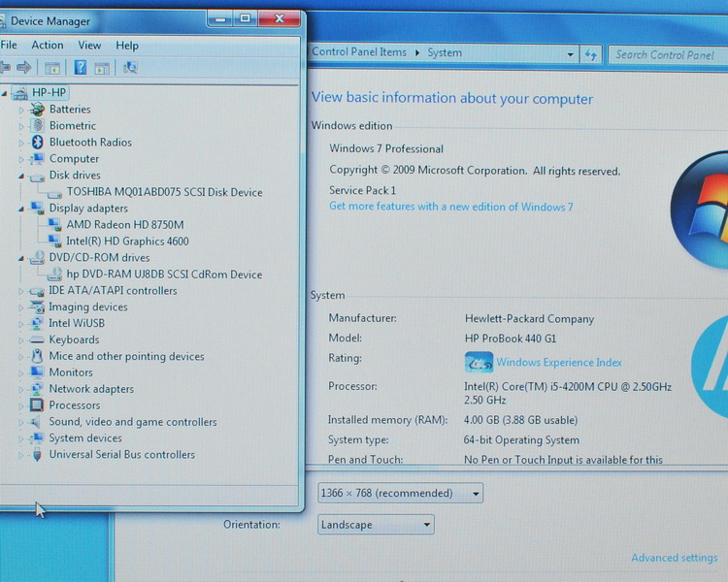Maximize the Device Manager window

[246, 18]
